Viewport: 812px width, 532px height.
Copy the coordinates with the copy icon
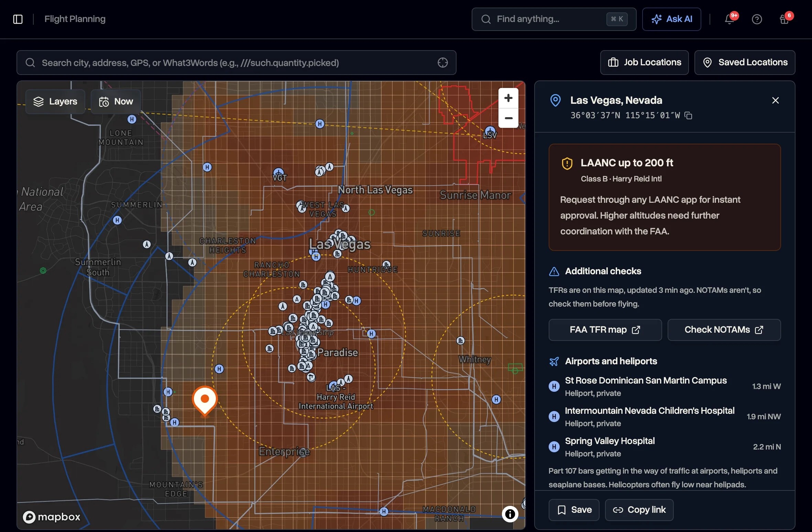click(x=688, y=115)
